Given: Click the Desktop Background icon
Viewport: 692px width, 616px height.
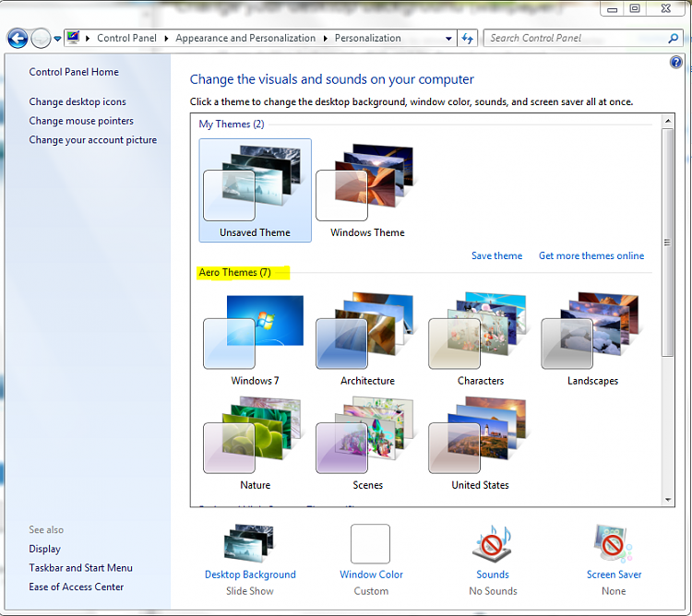Looking at the screenshot, I should pyautogui.click(x=249, y=543).
